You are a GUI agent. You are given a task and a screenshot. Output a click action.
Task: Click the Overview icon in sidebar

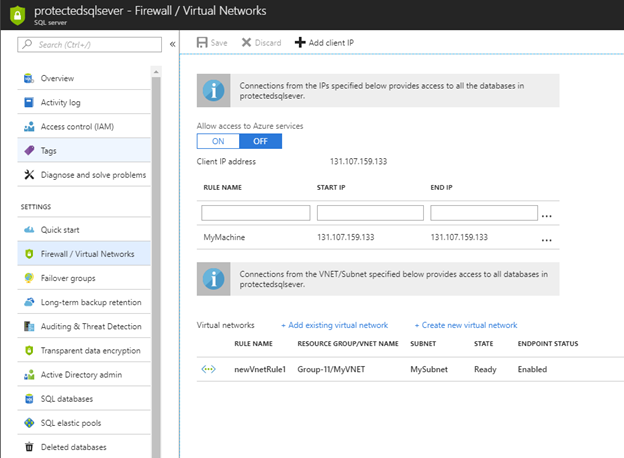coord(29,78)
